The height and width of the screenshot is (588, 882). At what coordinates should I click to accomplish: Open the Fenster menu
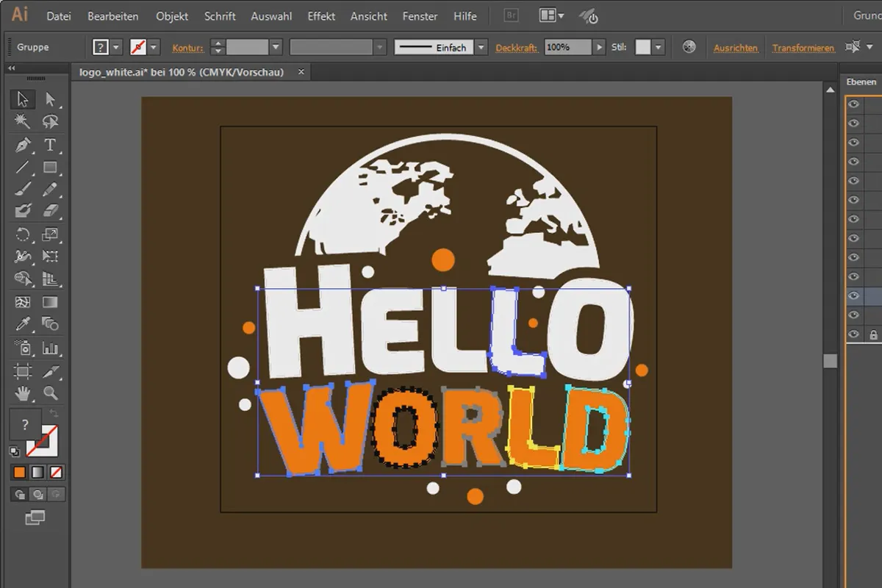[419, 16]
